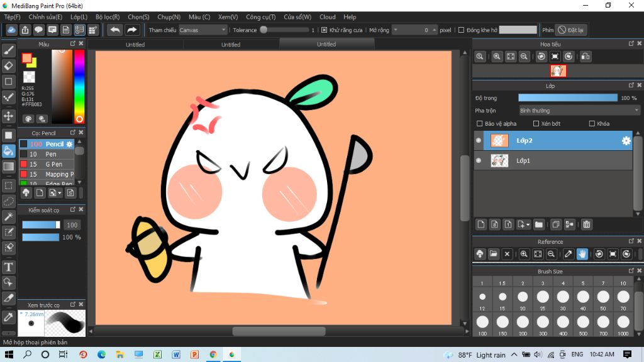Select the Text tool

pyautogui.click(x=9, y=267)
